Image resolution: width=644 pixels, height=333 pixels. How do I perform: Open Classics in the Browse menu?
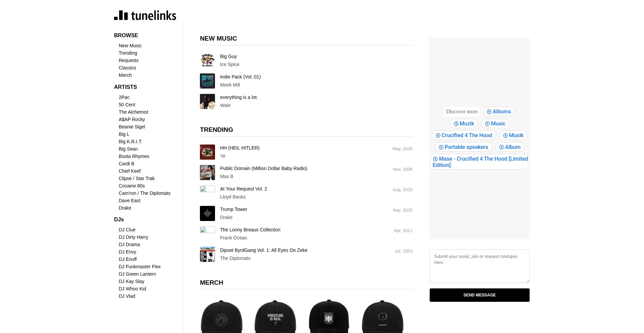[127, 68]
